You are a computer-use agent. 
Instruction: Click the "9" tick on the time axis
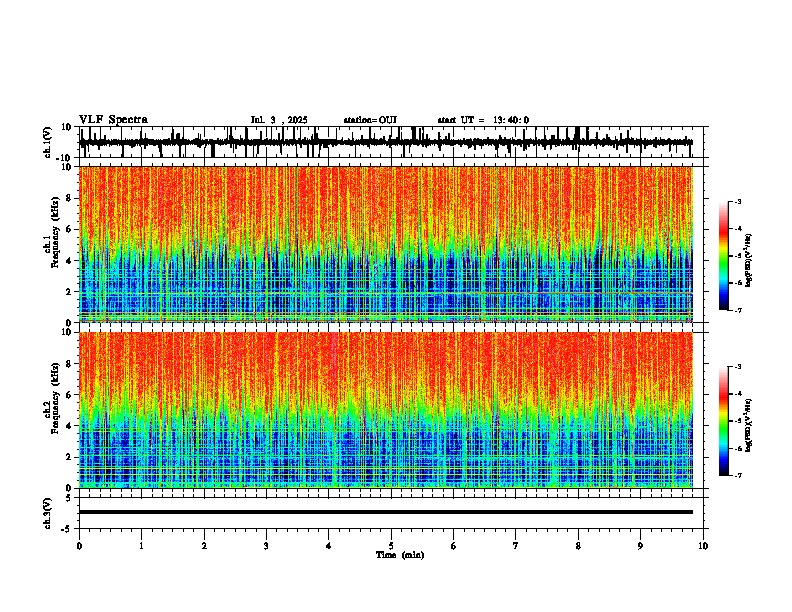click(x=640, y=546)
